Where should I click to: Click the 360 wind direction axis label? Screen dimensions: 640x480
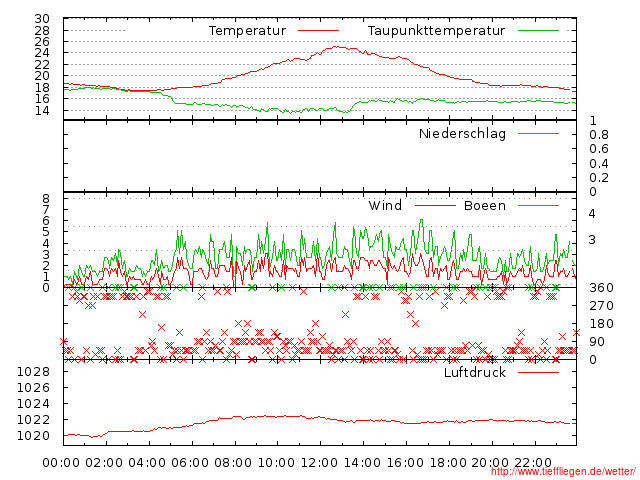(x=601, y=288)
